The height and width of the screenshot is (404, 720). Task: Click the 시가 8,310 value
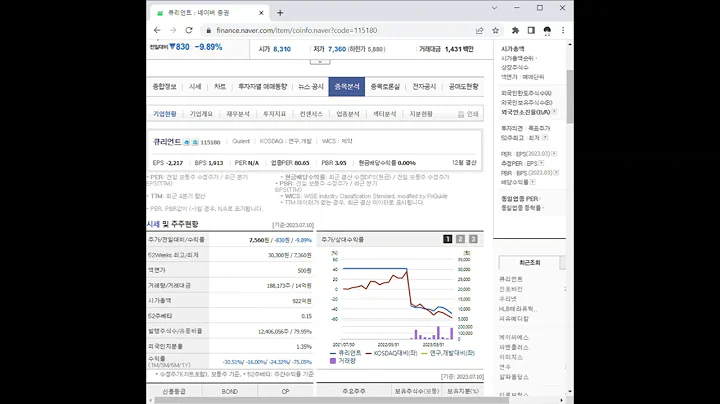point(282,49)
